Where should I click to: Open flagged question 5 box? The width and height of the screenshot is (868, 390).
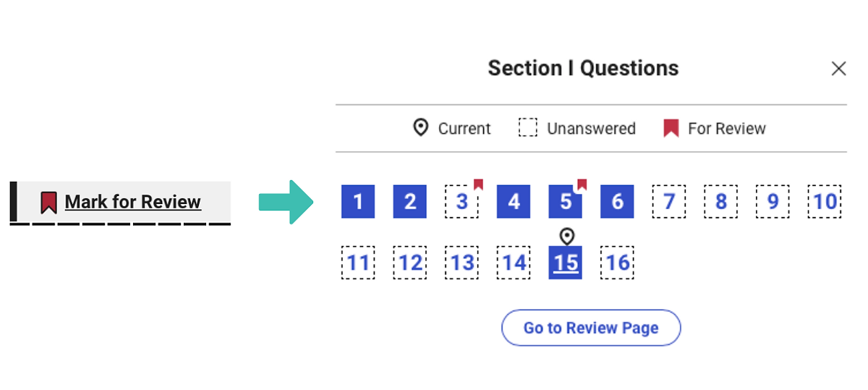565,202
